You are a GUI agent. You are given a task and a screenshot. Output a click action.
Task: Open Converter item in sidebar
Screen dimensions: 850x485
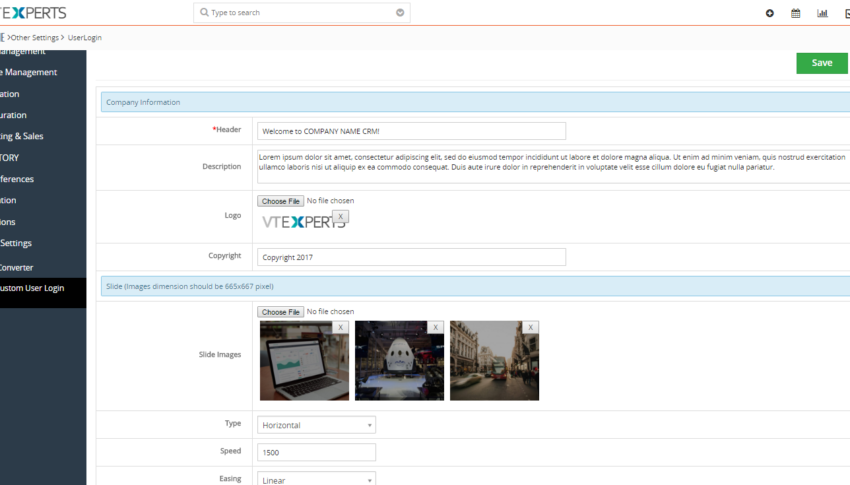[17, 268]
